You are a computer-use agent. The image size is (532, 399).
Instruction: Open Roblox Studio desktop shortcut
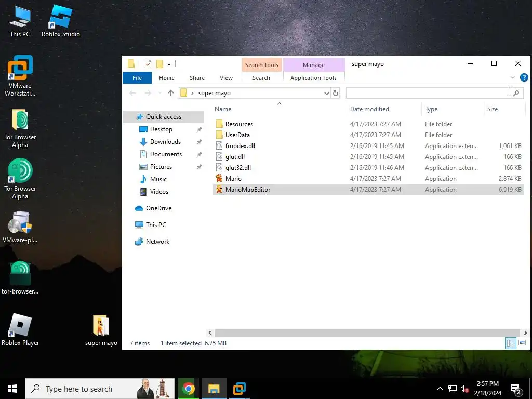point(61,21)
